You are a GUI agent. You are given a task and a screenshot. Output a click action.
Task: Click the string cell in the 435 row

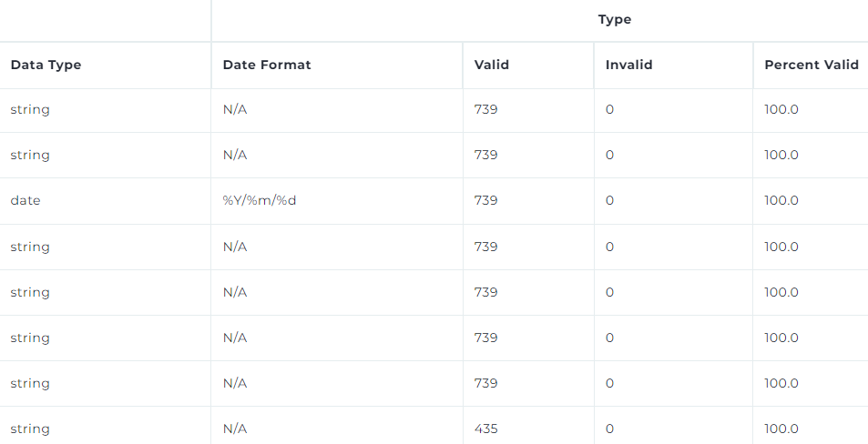[x=30, y=429]
